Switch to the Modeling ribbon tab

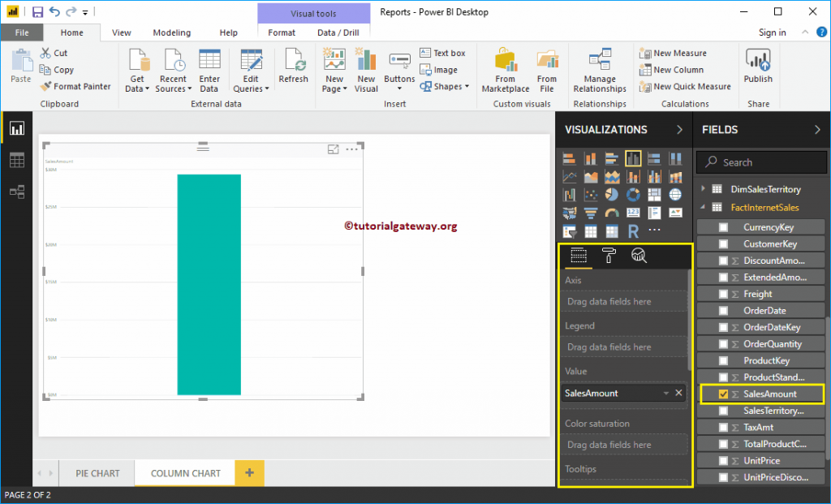[172, 32]
